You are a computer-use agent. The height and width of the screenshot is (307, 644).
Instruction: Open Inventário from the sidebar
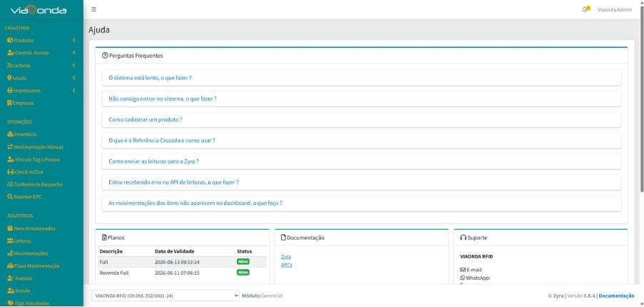[25, 134]
